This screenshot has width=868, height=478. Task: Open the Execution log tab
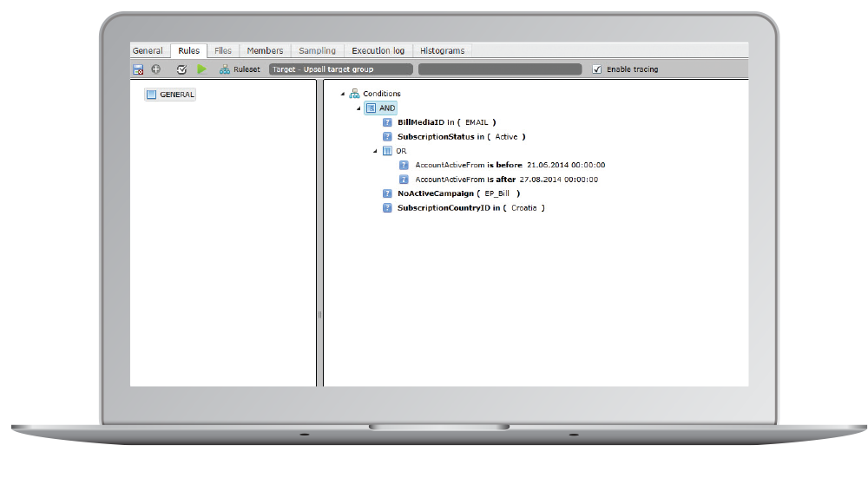pos(378,50)
